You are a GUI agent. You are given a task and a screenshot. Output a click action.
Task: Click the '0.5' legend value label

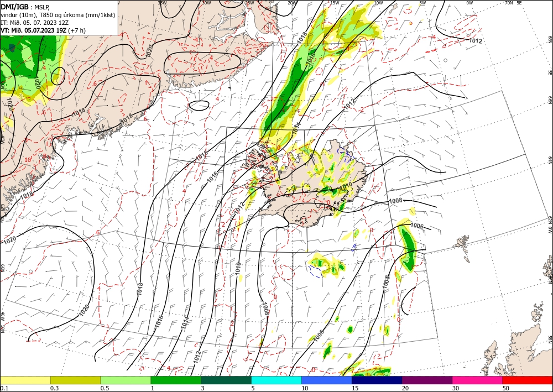pos(105,388)
